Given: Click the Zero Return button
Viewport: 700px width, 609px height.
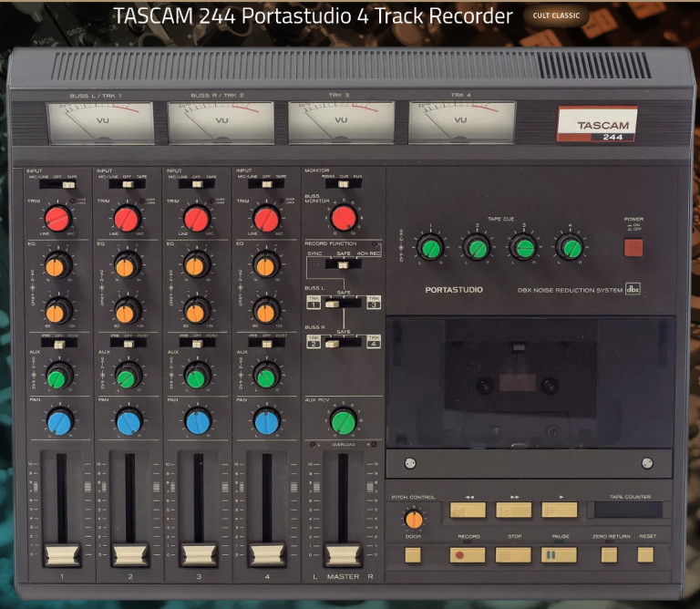Looking at the screenshot, I should (x=609, y=554).
